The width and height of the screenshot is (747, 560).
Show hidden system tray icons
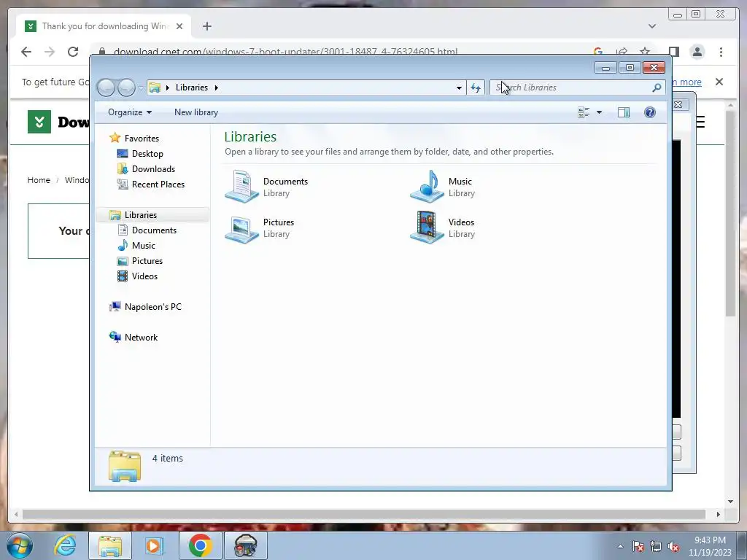pos(620,546)
